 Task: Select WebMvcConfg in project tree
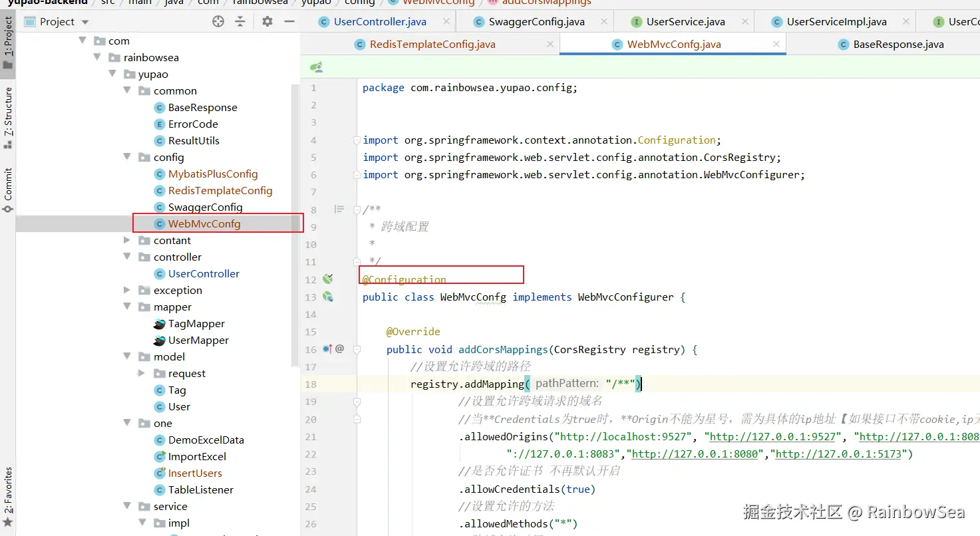[x=204, y=223]
